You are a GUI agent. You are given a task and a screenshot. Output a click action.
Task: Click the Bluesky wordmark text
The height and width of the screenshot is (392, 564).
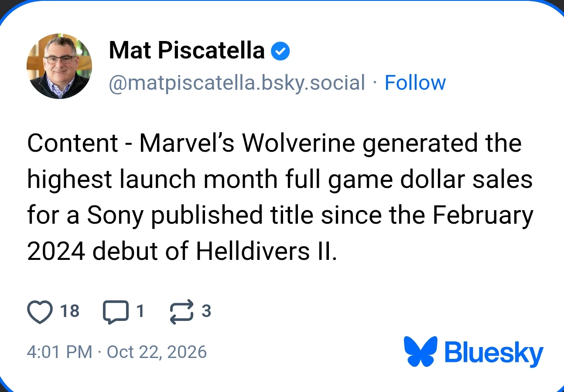click(494, 353)
